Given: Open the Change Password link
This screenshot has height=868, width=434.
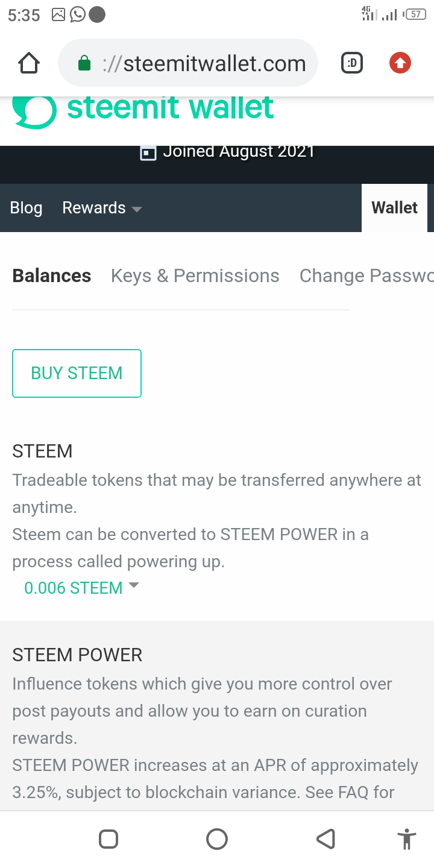Looking at the screenshot, I should [366, 275].
